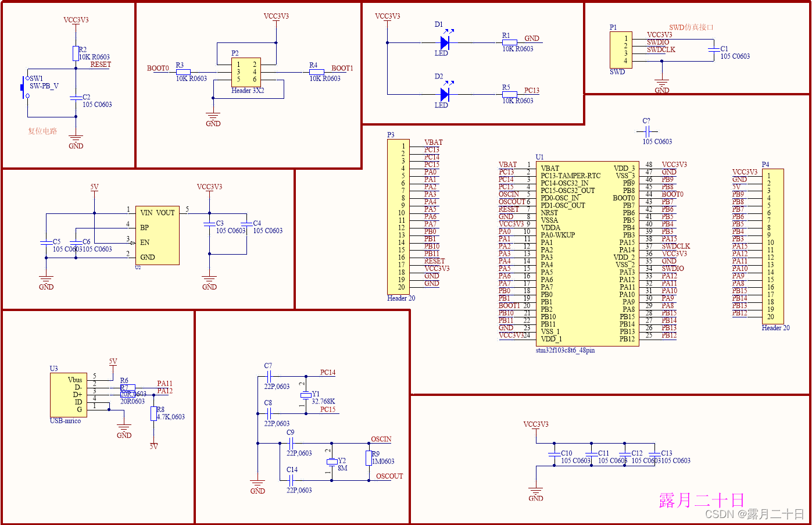Select decoupling capacitor C13

click(655, 453)
